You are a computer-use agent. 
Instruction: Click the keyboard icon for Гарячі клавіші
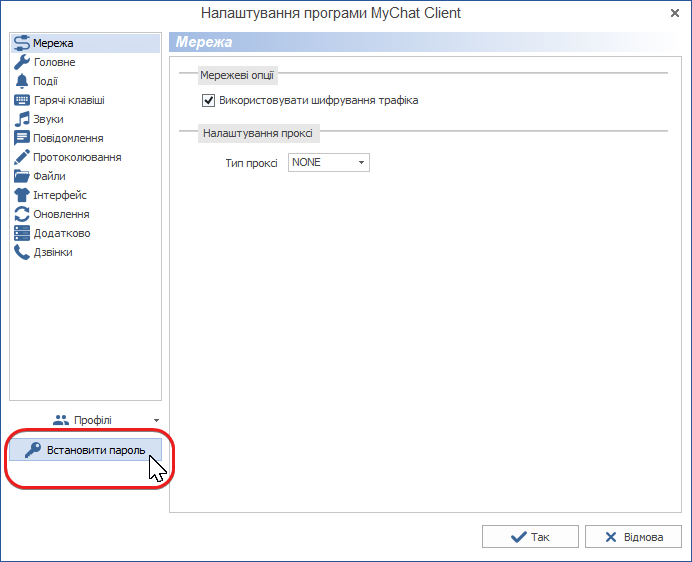point(22,100)
